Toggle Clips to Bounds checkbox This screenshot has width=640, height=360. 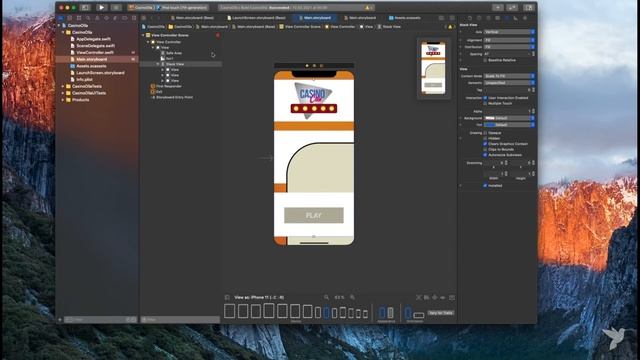(485, 149)
